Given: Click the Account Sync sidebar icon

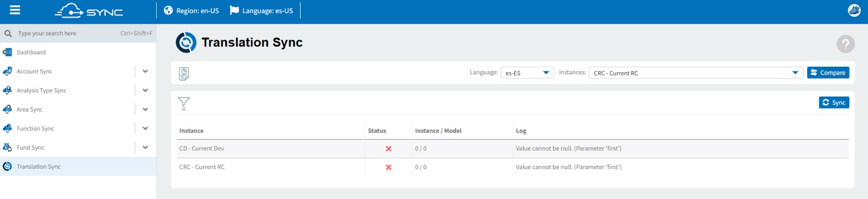Looking at the screenshot, I should click(7, 72).
